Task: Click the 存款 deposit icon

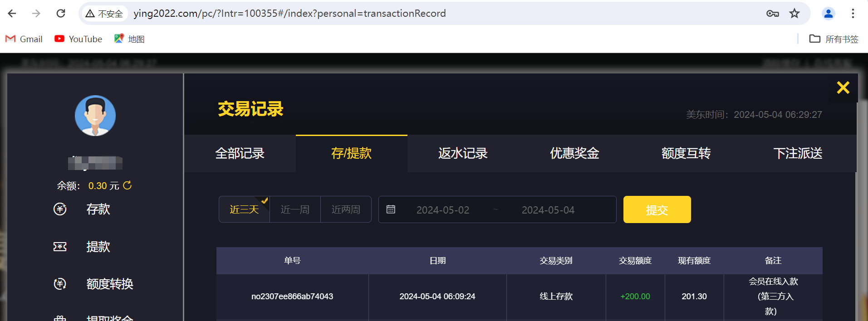Action: click(x=60, y=209)
